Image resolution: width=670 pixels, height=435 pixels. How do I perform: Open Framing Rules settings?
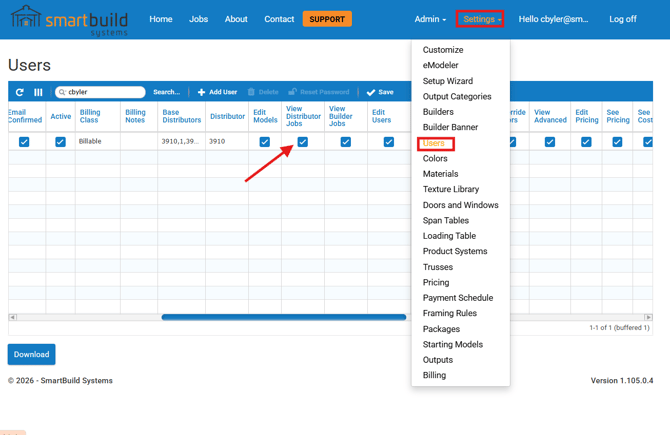click(450, 313)
